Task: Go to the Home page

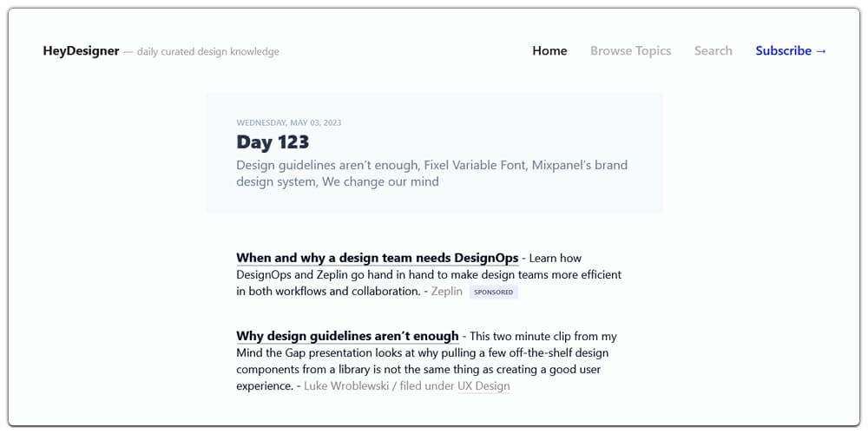Action: (549, 51)
